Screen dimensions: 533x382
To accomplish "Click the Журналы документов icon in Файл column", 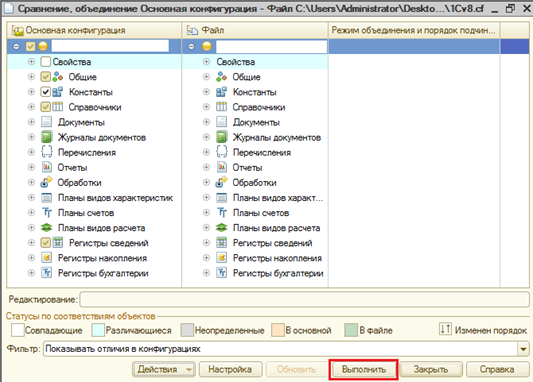I will point(221,137).
